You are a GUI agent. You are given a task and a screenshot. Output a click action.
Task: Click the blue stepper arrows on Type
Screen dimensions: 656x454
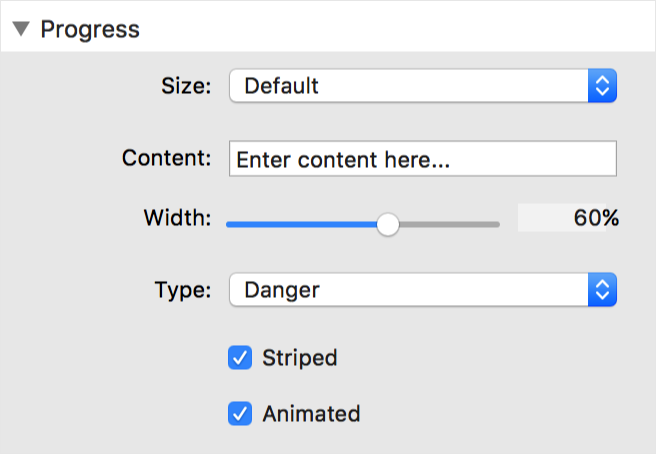coord(602,290)
